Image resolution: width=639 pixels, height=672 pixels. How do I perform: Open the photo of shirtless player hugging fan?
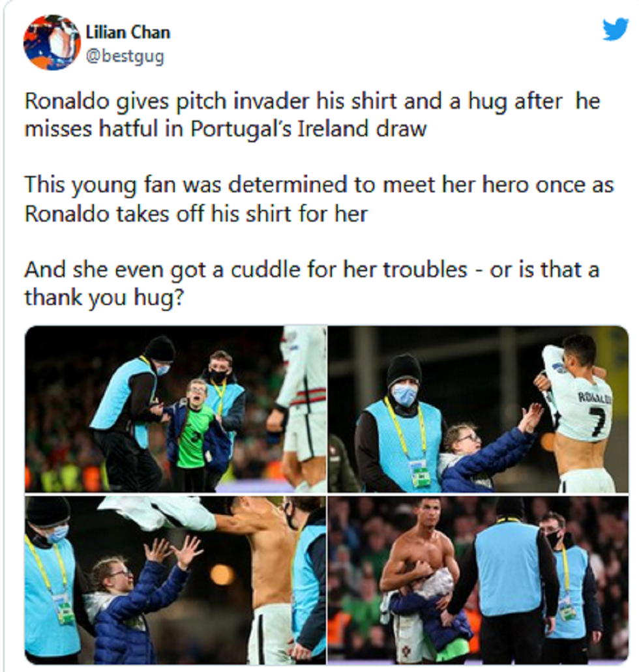[x=478, y=580]
